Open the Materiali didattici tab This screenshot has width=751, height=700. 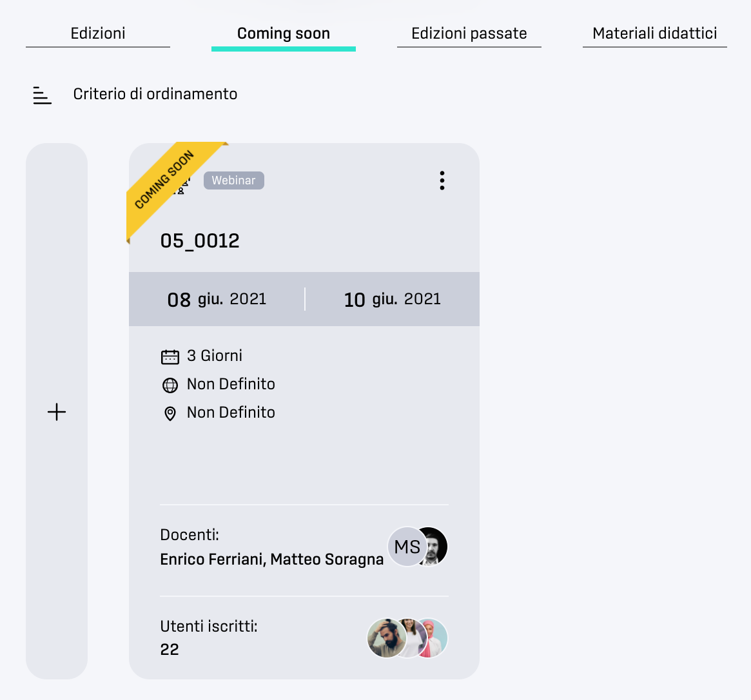[x=655, y=34]
